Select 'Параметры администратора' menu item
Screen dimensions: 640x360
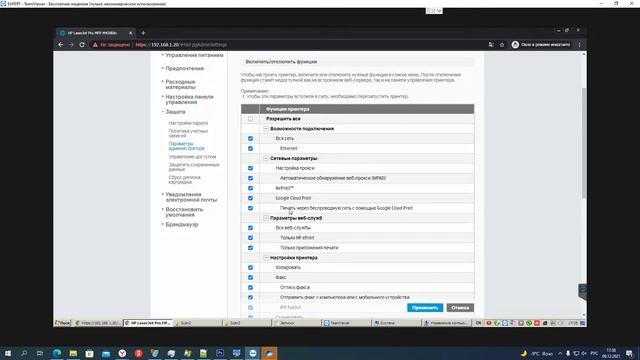click(x=187, y=146)
